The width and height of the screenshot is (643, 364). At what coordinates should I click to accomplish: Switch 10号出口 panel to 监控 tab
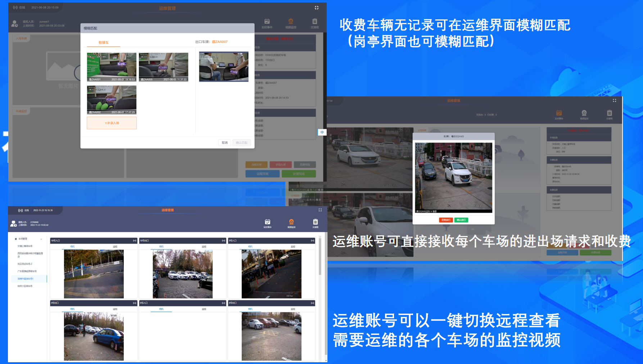[204, 247]
